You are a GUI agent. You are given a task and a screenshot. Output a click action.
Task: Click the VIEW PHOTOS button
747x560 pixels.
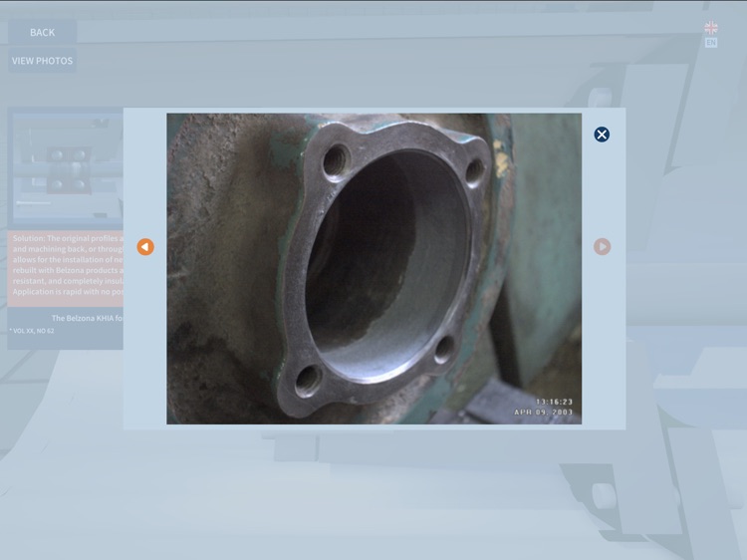coord(43,61)
